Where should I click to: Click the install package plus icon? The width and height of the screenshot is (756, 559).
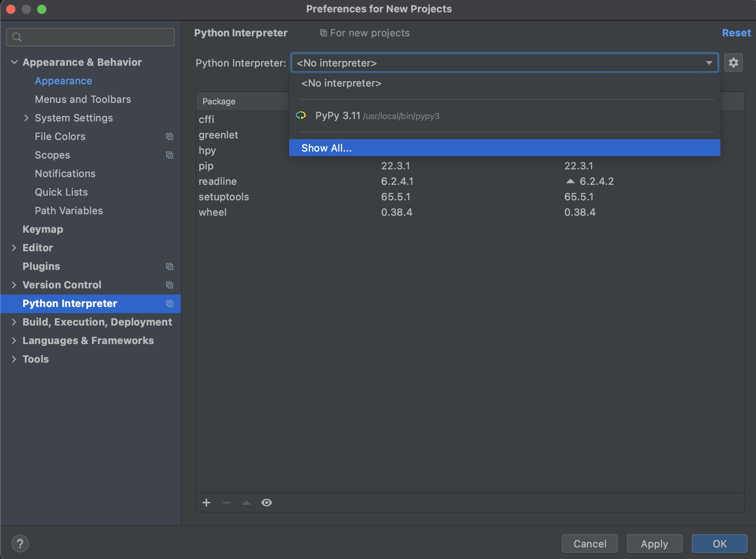pos(206,503)
